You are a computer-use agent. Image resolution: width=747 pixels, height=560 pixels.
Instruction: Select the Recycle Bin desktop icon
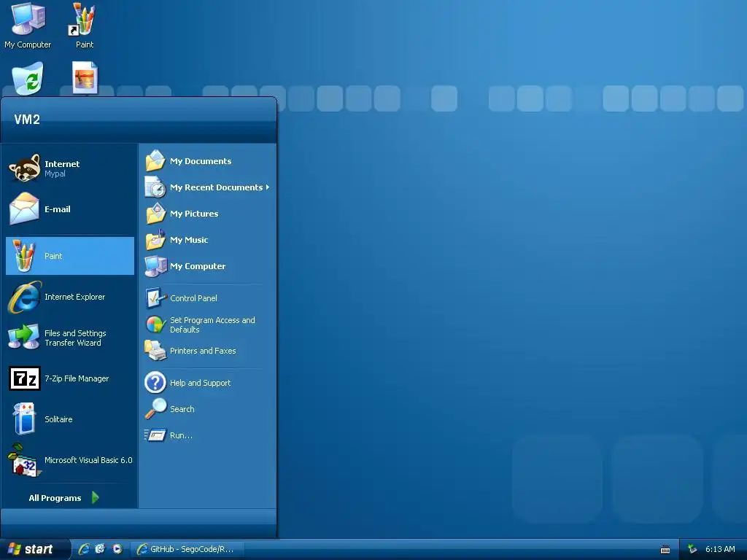coord(28,79)
